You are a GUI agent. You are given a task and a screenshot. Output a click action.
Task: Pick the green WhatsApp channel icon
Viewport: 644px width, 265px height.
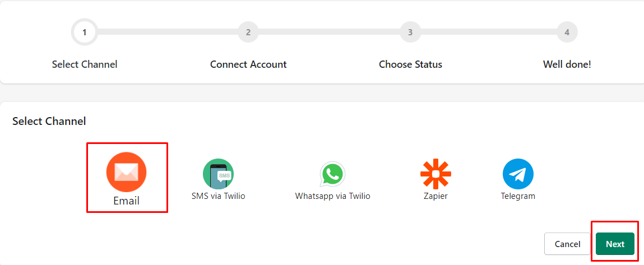[333, 174]
